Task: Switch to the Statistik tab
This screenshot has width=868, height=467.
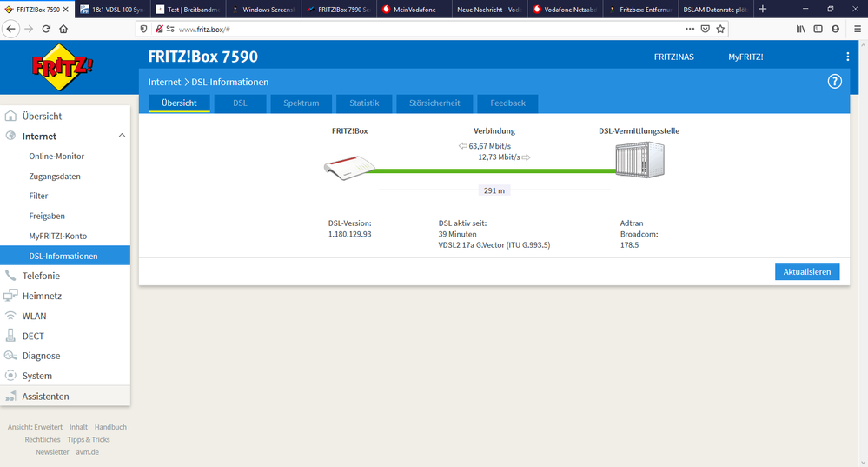Action: click(364, 103)
